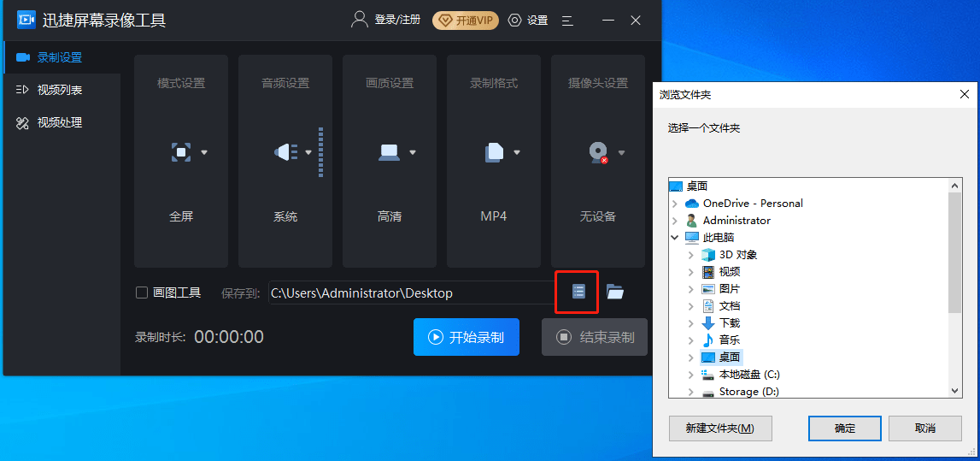
Task: Click the file format icon under 录制格式
Action: 494,152
